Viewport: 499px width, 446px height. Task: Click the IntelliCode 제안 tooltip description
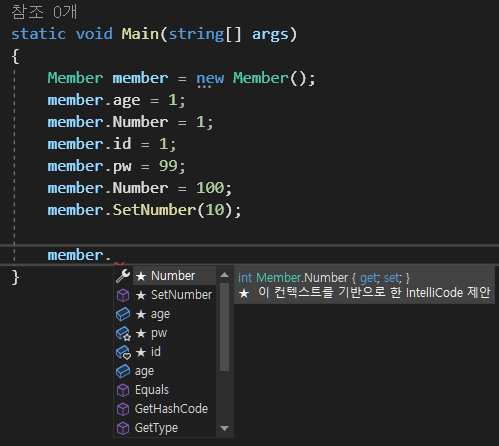click(x=374, y=293)
